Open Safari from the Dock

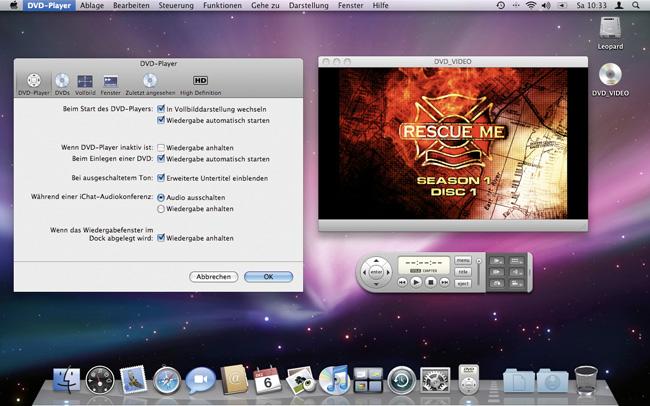(167, 380)
